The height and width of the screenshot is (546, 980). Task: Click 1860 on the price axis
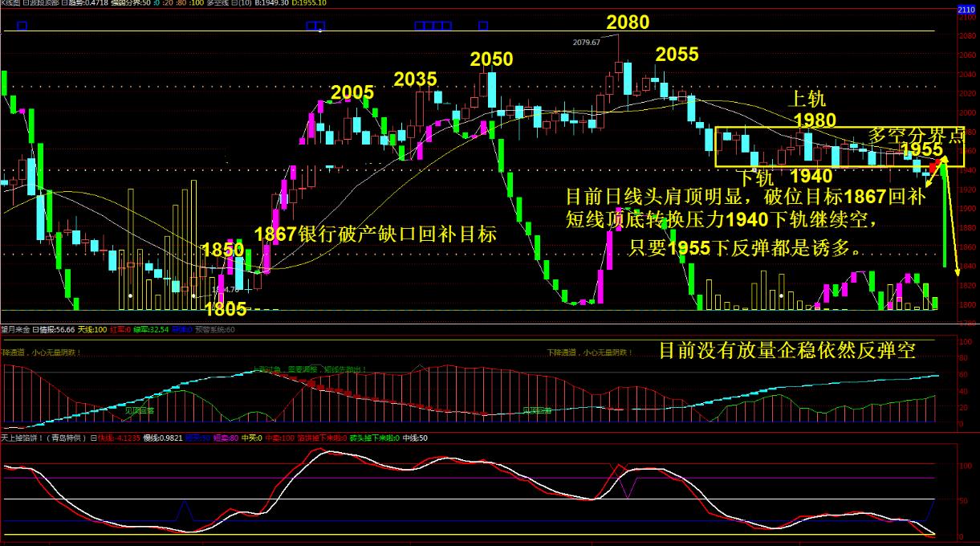tap(968, 247)
